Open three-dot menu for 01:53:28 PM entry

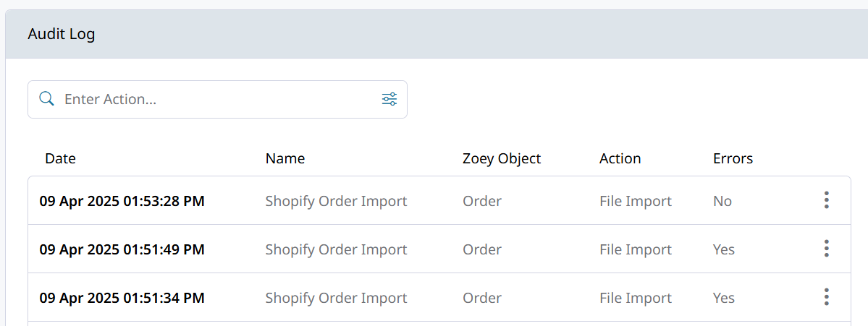coord(826,200)
